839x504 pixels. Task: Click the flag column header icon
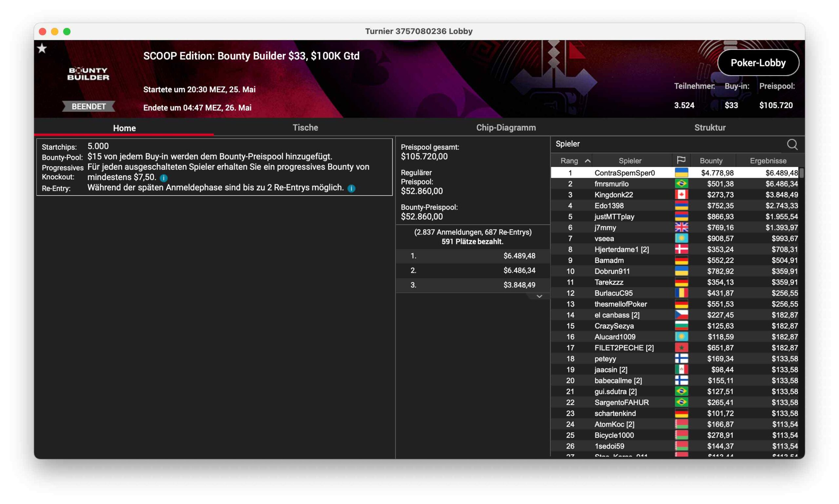pyautogui.click(x=681, y=160)
